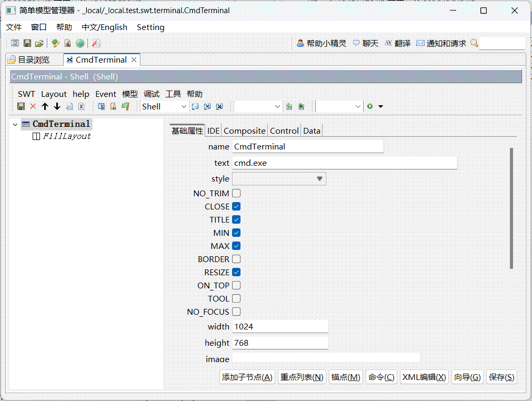Open the 聊天 chat tool

tap(365, 44)
